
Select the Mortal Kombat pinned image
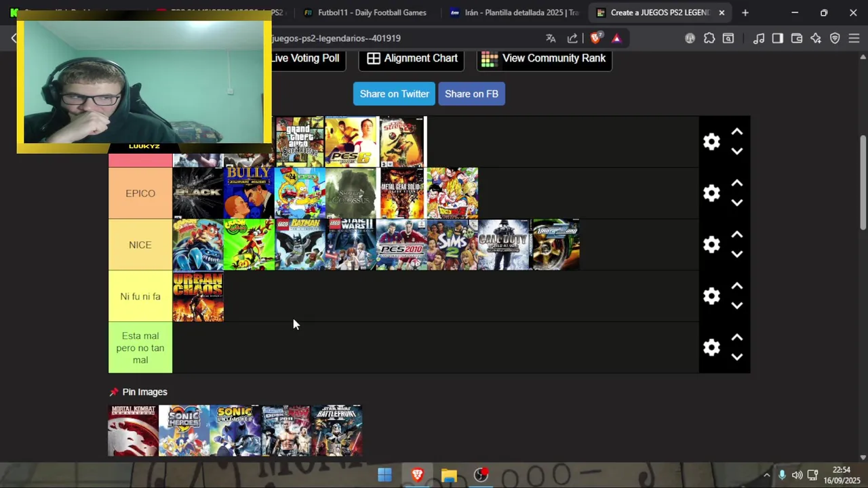pyautogui.click(x=133, y=430)
